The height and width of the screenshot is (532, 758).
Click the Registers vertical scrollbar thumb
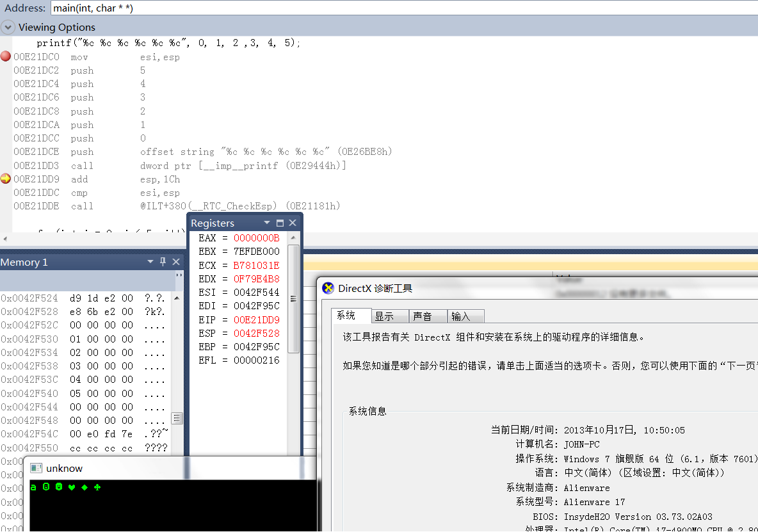coord(293,298)
